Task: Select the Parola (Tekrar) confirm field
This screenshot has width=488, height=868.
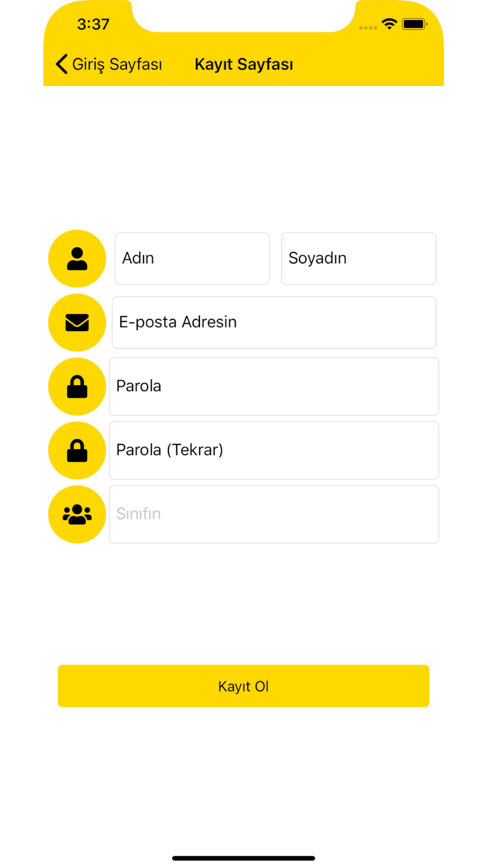Action: [x=274, y=451]
